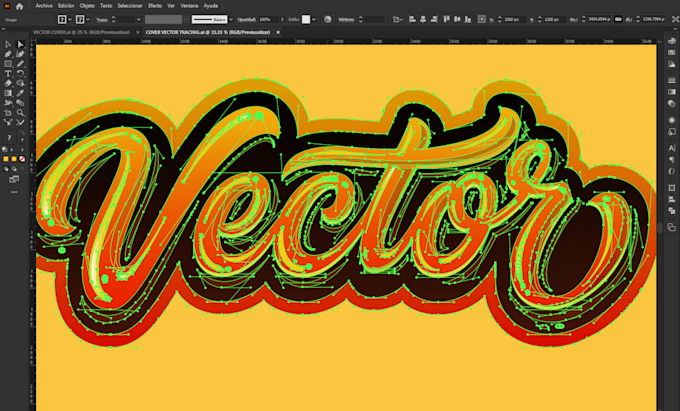Select the Zoom magnifier tool
680x411 pixels.
pyautogui.click(x=20, y=113)
